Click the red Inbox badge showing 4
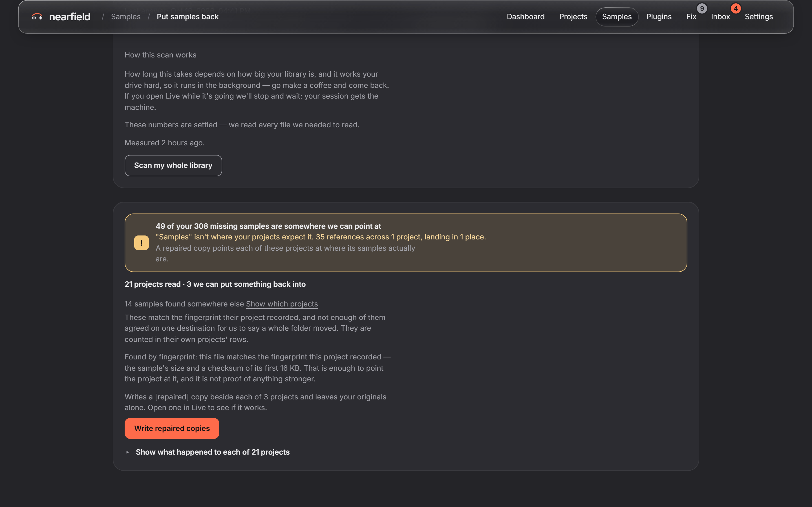 tap(736, 8)
